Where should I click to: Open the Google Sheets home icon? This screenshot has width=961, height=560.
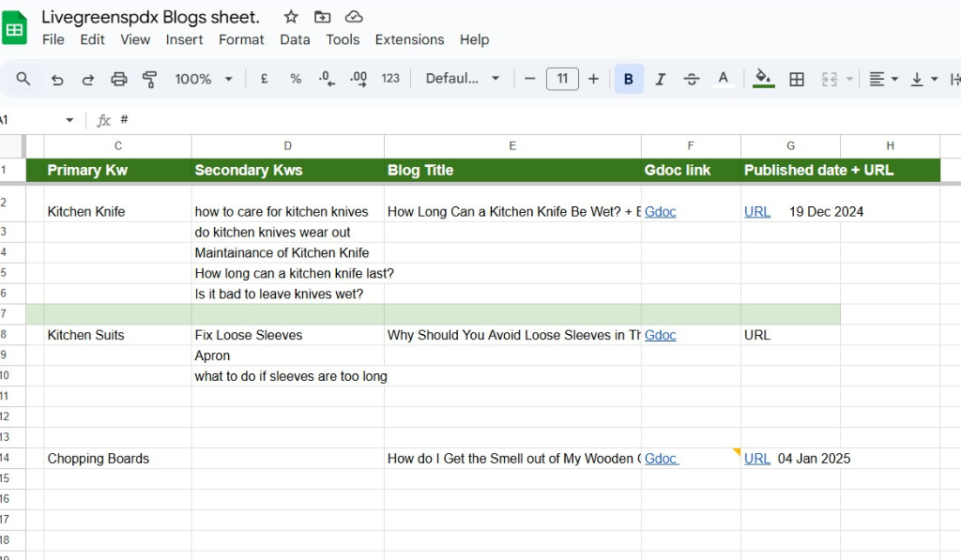click(14, 28)
